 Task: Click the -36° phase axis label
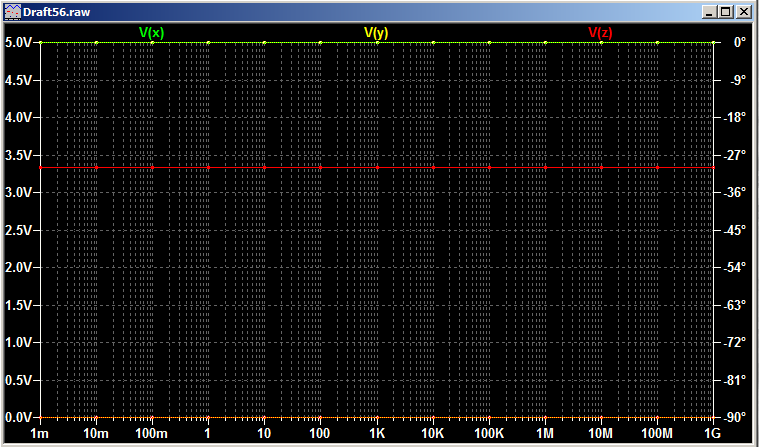tap(735, 192)
